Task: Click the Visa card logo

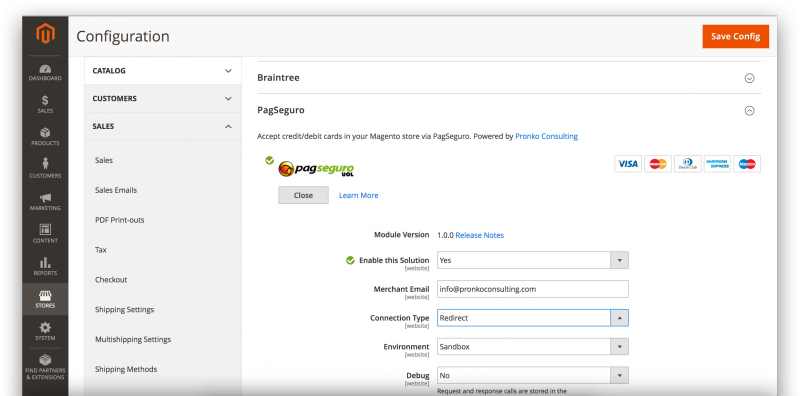Action: pyautogui.click(x=628, y=164)
